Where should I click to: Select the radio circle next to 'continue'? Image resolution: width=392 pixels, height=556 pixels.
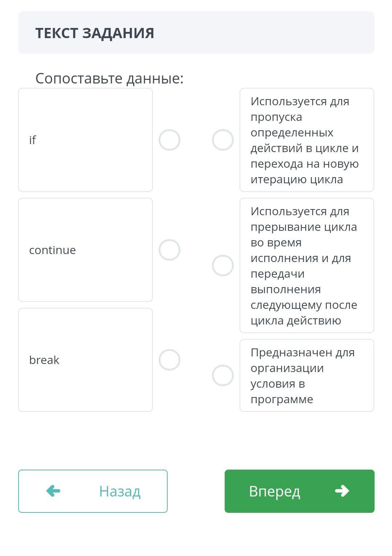pos(170,250)
